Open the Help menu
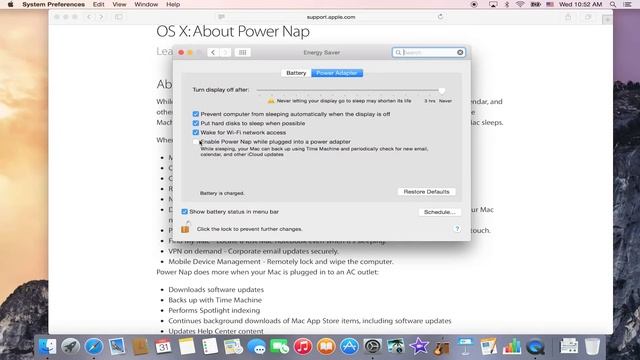This screenshot has width=640, height=360. click(173, 4)
